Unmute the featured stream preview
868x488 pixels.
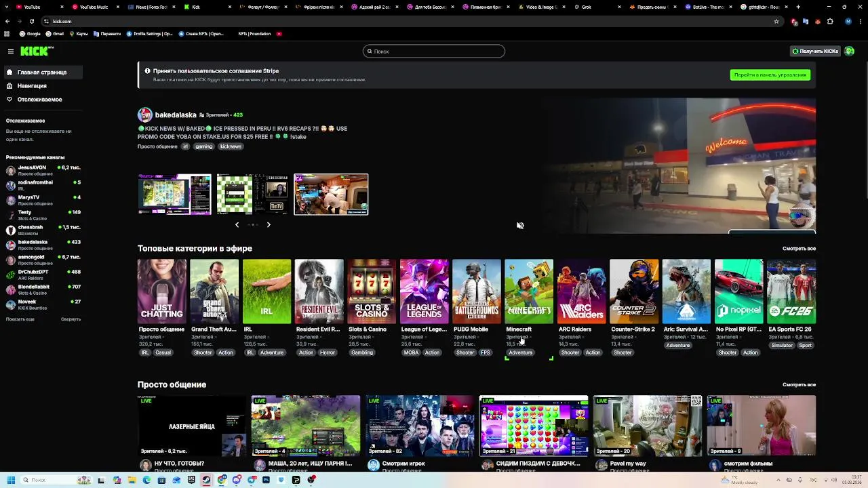[520, 226]
